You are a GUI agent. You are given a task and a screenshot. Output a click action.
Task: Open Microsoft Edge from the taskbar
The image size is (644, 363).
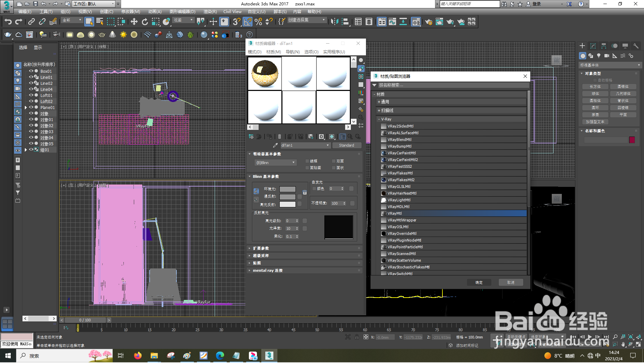point(220,356)
